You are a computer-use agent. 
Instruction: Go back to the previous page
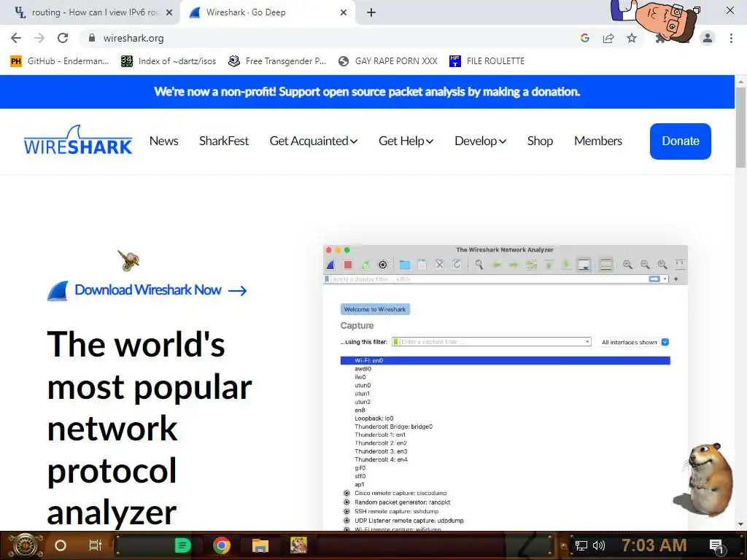16,38
